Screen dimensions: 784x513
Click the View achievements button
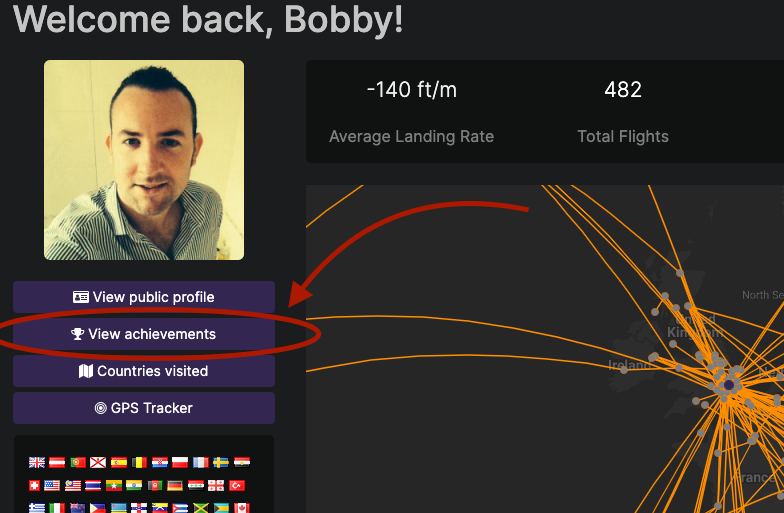[x=144, y=334]
